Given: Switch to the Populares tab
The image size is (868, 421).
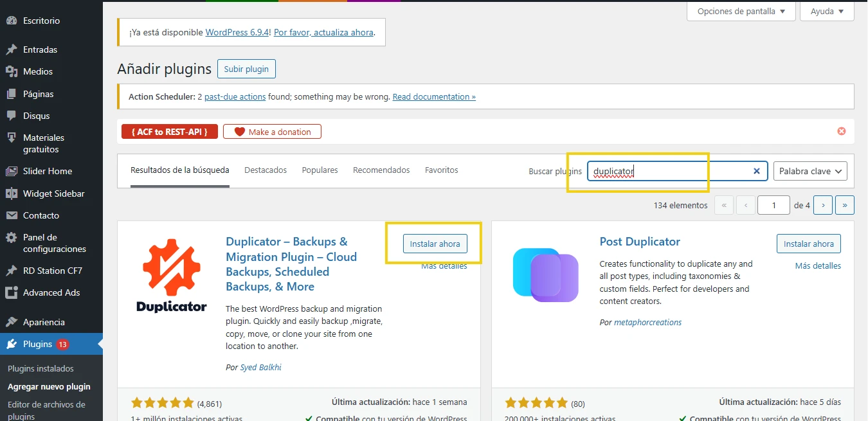Looking at the screenshot, I should [x=320, y=170].
